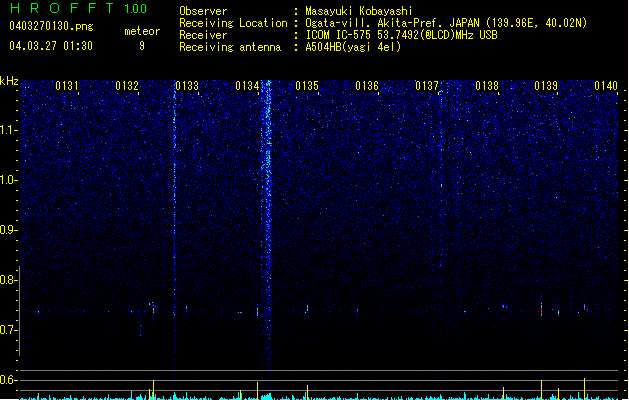Screen dimensions: 629x400
Task: Click the 1.1 frequency axis label
Action: 9,130
